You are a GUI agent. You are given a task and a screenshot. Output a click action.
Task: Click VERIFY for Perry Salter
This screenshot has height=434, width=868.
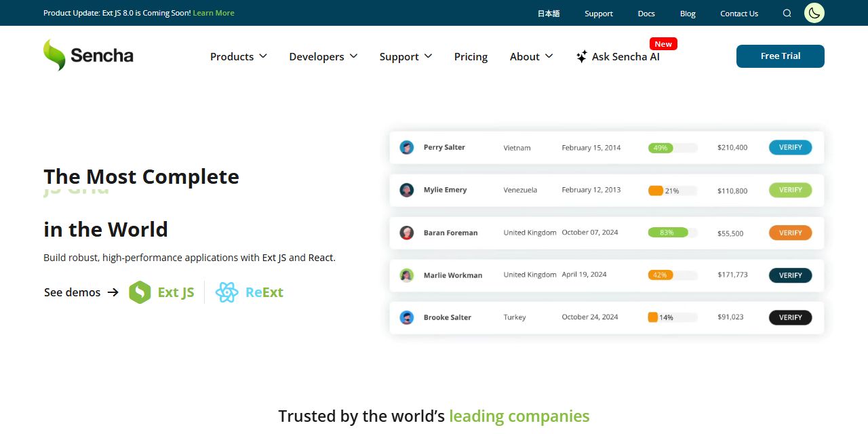(x=790, y=147)
